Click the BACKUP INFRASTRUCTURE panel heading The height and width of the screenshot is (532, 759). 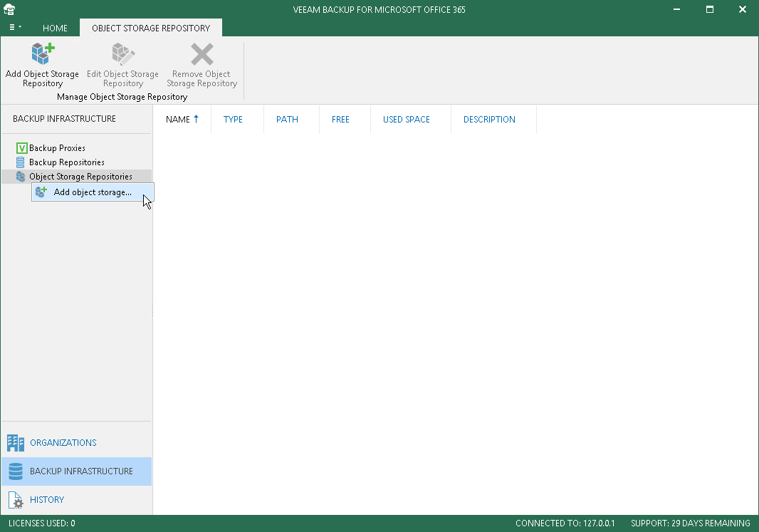64,119
